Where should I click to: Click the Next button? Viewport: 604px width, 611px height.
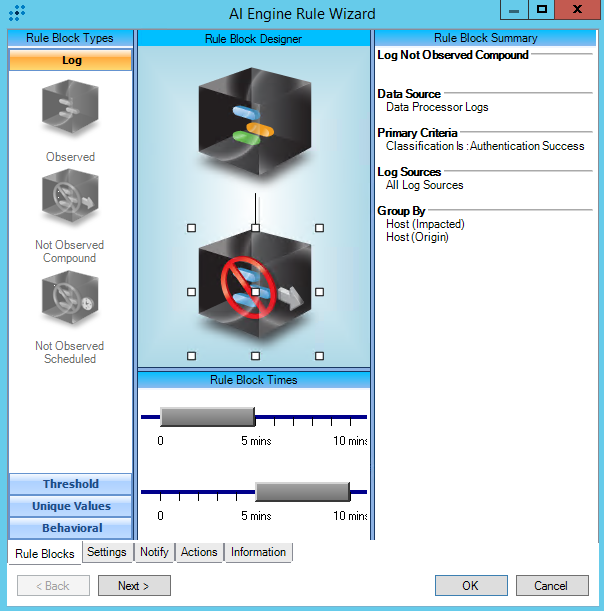(x=134, y=586)
